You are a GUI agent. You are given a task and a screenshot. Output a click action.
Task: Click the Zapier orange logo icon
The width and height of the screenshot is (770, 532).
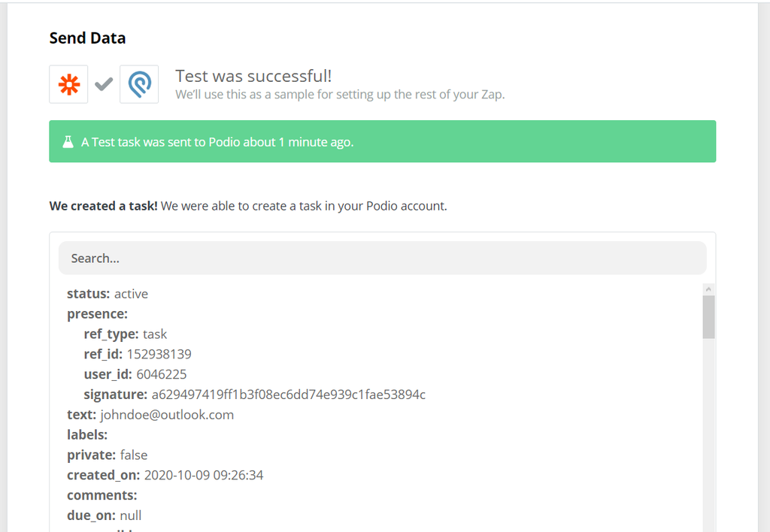coord(68,85)
